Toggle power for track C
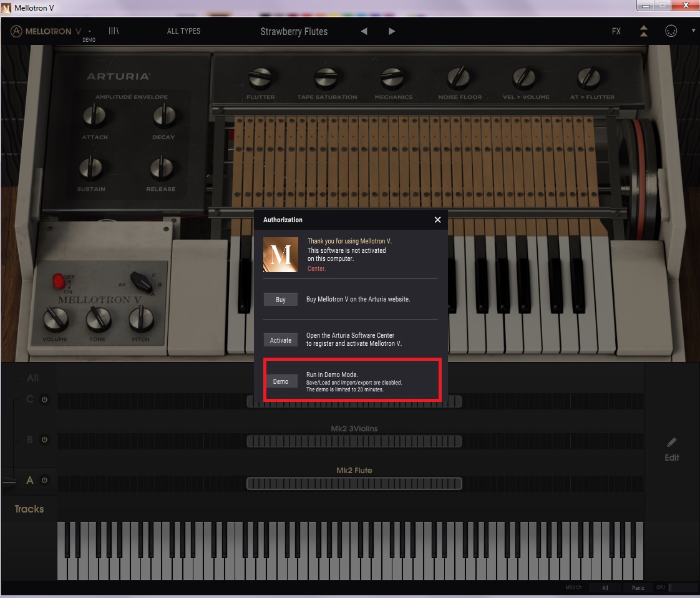 click(45, 399)
